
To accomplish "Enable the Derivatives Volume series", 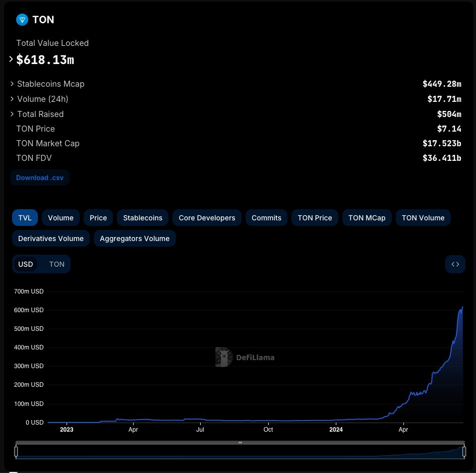I will click(x=51, y=239).
